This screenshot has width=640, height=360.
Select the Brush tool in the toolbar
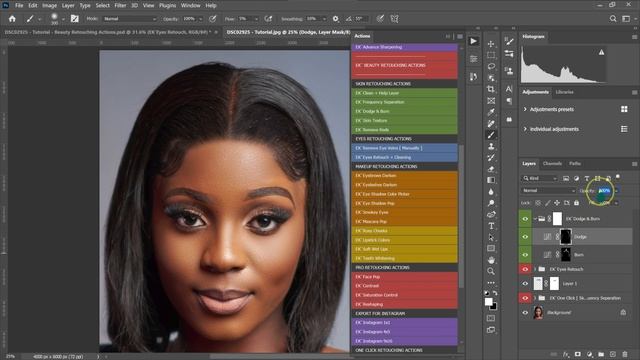[x=491, y=135]
